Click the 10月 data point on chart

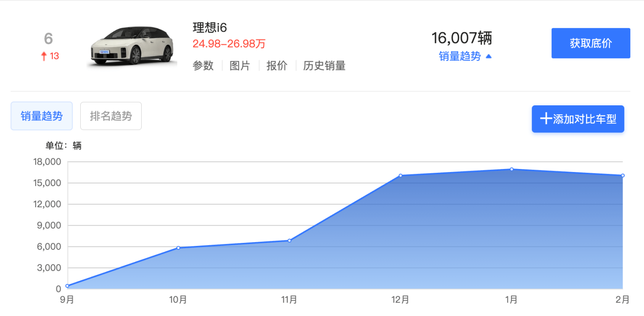pos(178,248)
